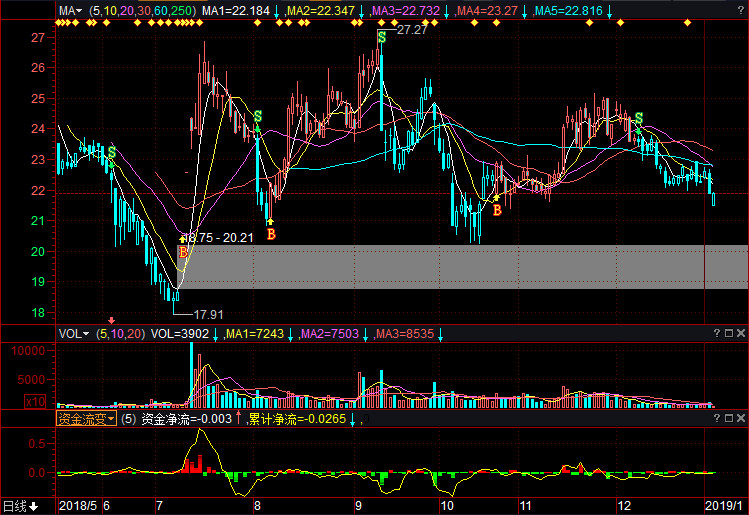Click the S sell marker at 27.27 peak
The width and height of the screenshot is (749, 515).
[382, 37]
